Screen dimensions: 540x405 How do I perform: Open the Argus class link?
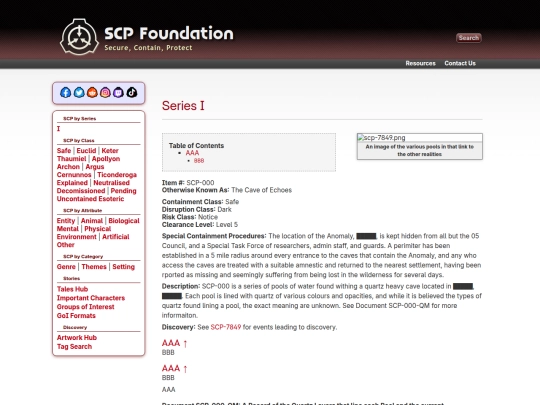[x=95, y=167]
